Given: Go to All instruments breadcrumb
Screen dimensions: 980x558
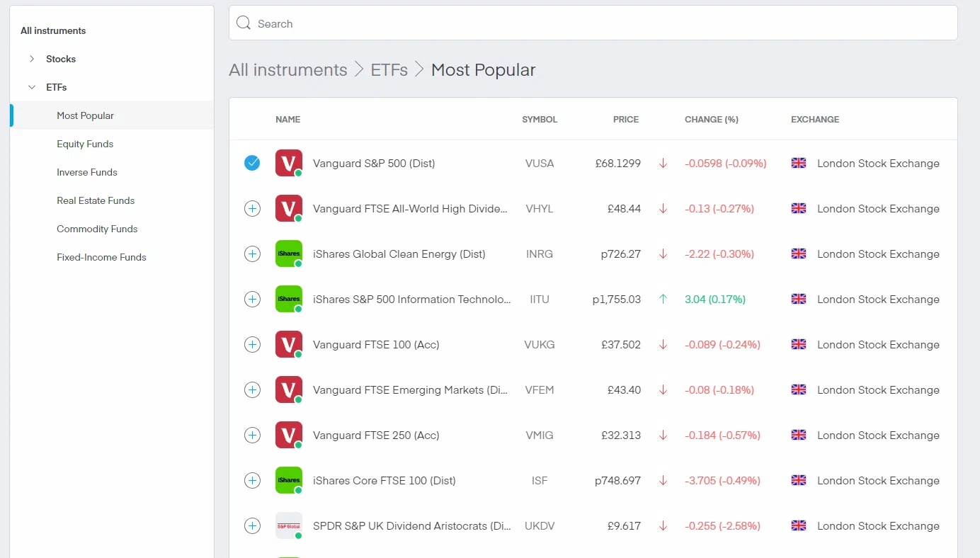Looking at the screenshot, I should pyautogui.click(x=288, y=70).
